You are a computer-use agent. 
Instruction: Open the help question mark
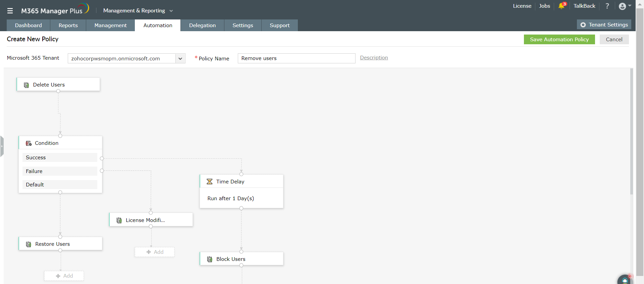click(607, 6)
